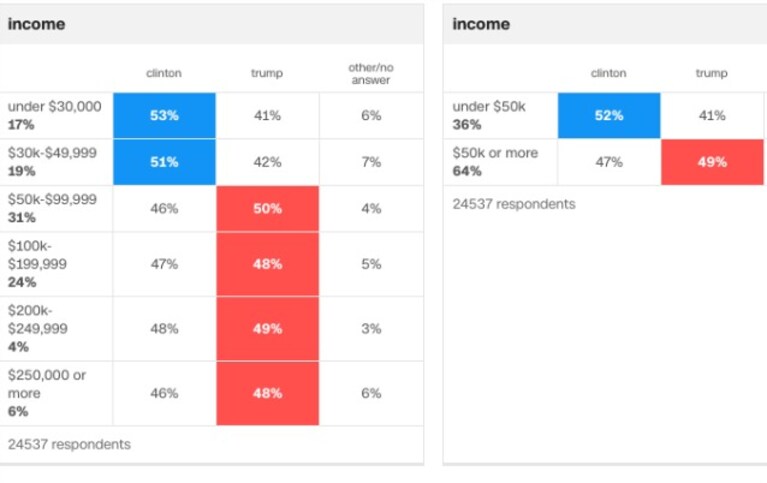Click the right table's income title

click(481, 24)
